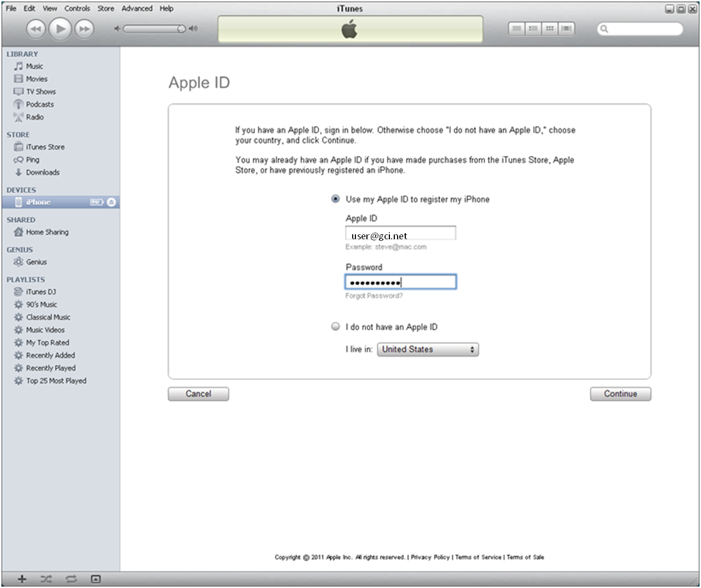Open the Controls menu
701x588 pixels.
tap(77, 8)
